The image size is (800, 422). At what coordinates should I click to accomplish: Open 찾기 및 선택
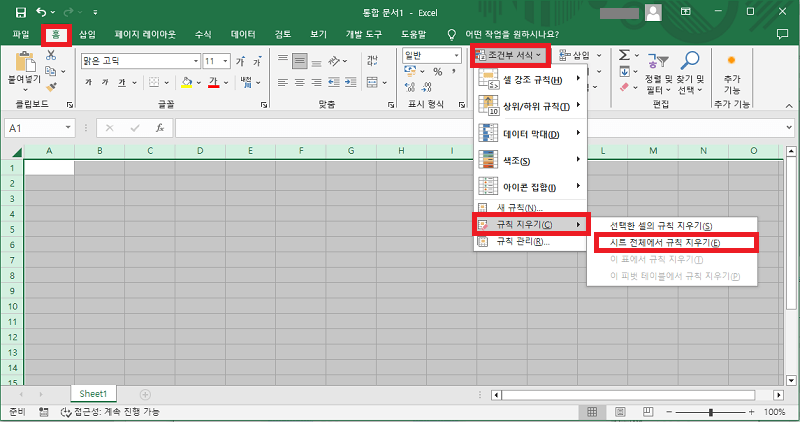pos(690,73)
